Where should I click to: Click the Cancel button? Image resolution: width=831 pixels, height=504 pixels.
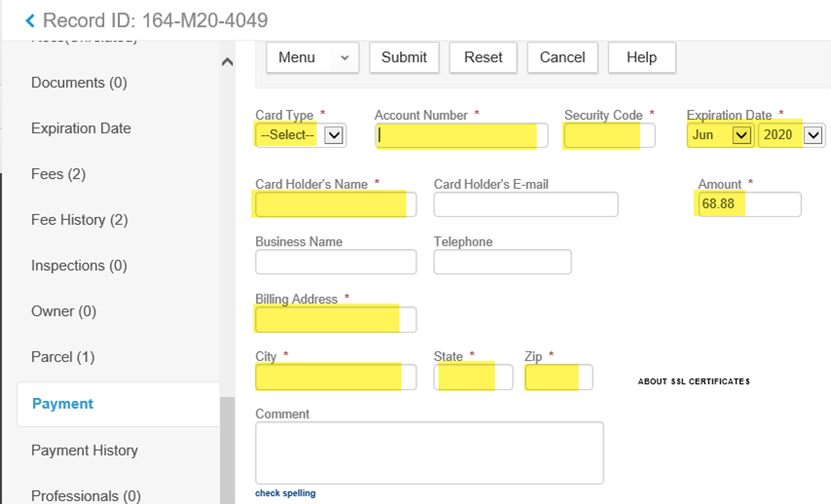tap(561, 57)
